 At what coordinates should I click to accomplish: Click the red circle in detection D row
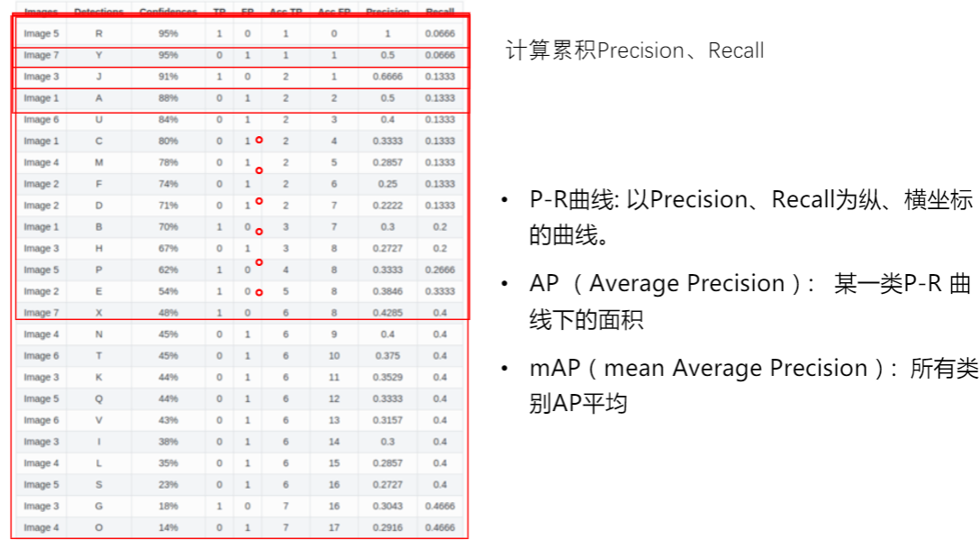coord(259,201)
